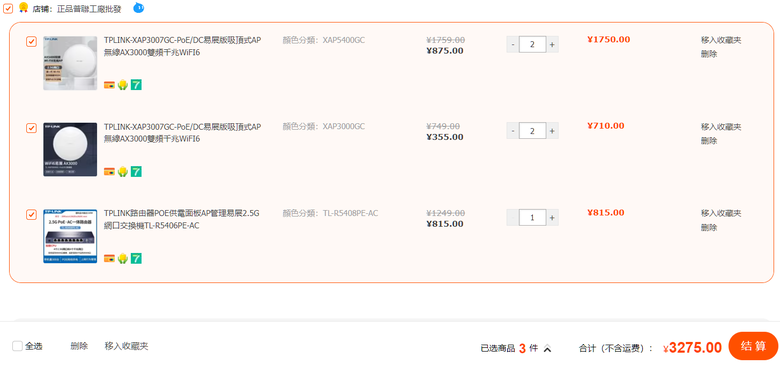Increase the quantity of the XAP3000GC item

[x=552, y=131]
